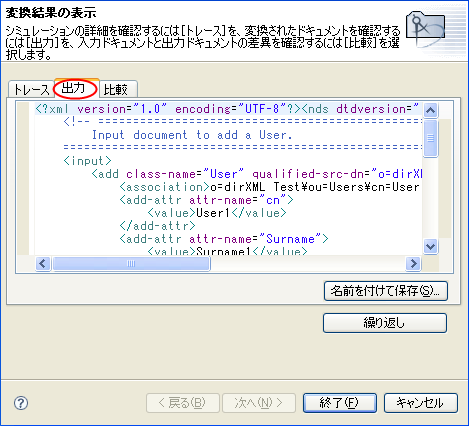Click the add-attr attr-name="cn" line

pos(207,200)
